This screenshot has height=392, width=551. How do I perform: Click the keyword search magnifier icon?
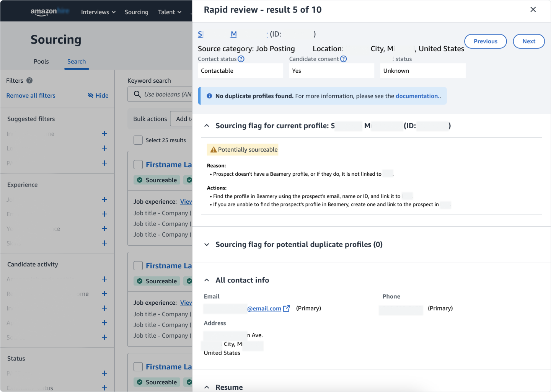(x=137, y=94)
